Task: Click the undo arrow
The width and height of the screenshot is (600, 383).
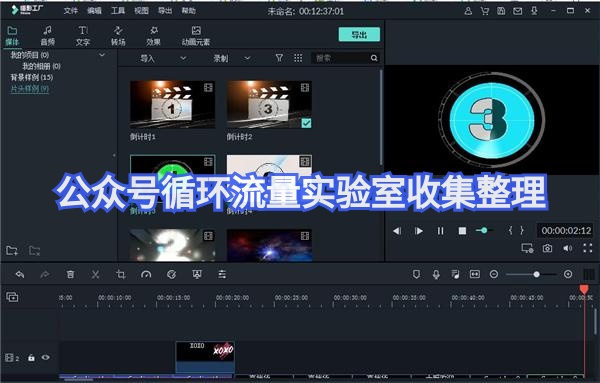Action: coord(20,274)
